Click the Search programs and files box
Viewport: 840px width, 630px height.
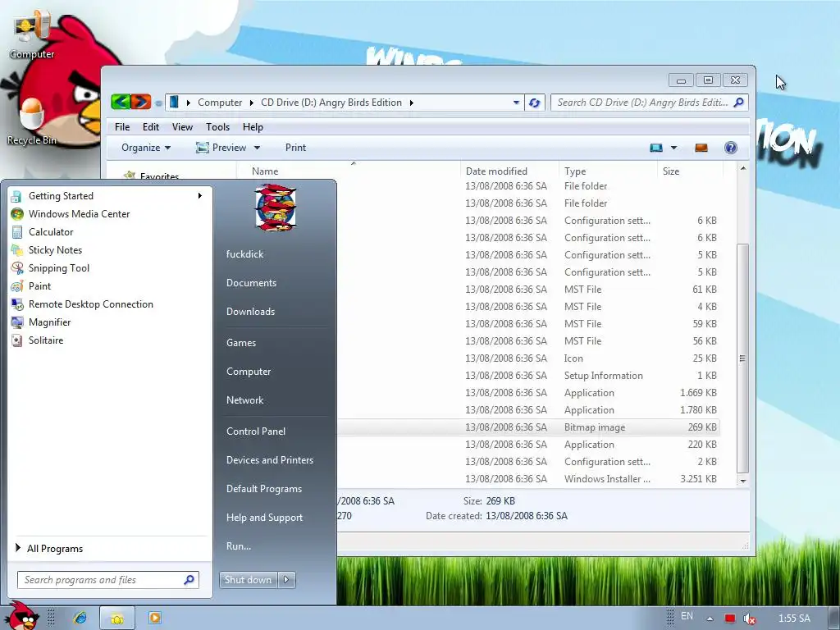click(108, 580)
